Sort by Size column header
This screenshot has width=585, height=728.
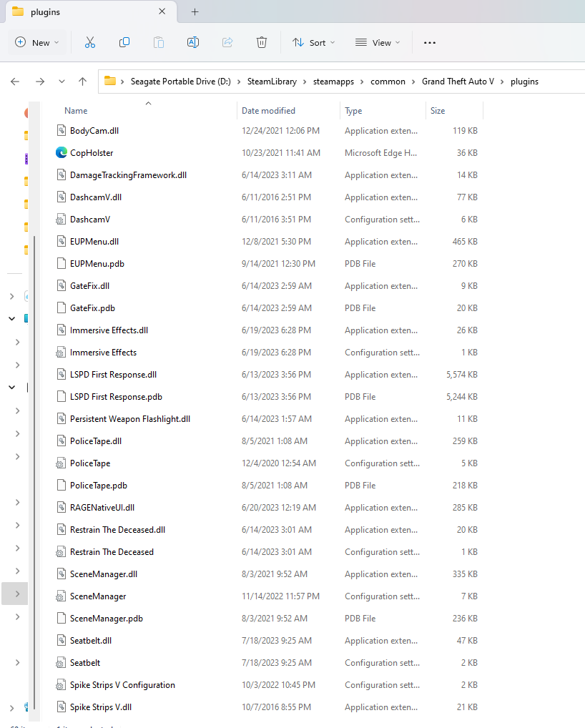[x=454, y=111]
